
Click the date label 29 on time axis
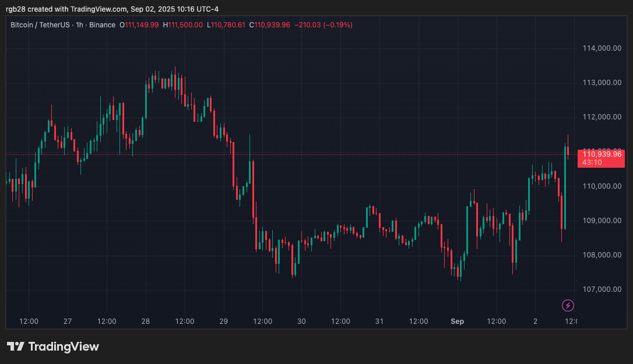pos(223,321)
